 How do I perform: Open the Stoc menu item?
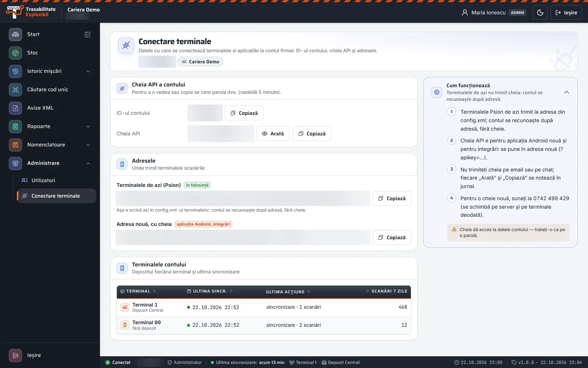tap(50, 53)
